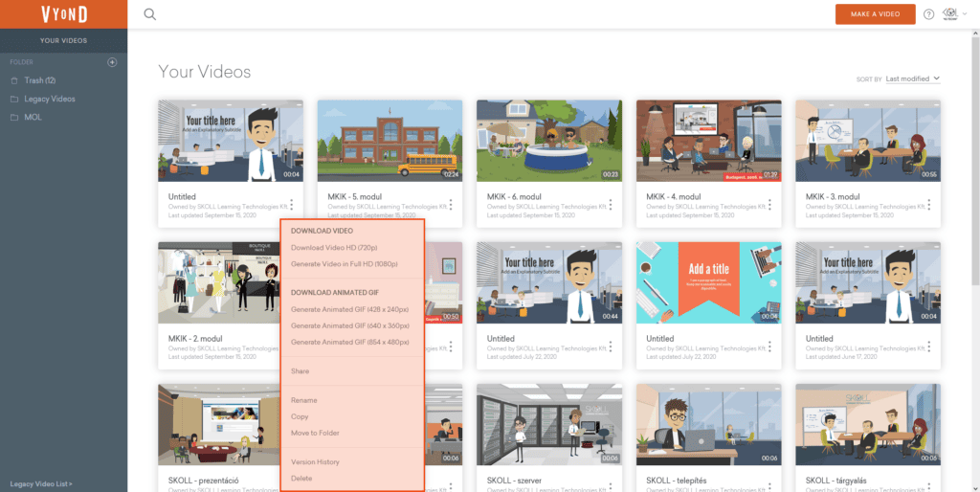Open more options for MKIK - 5. modul
This screenshot has height=492, width=980.
[451, 205]
